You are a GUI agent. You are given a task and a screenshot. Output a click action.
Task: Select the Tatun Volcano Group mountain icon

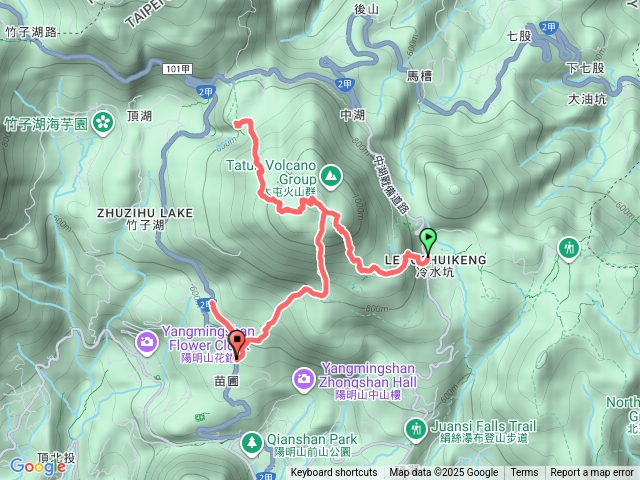coord(331,177)
